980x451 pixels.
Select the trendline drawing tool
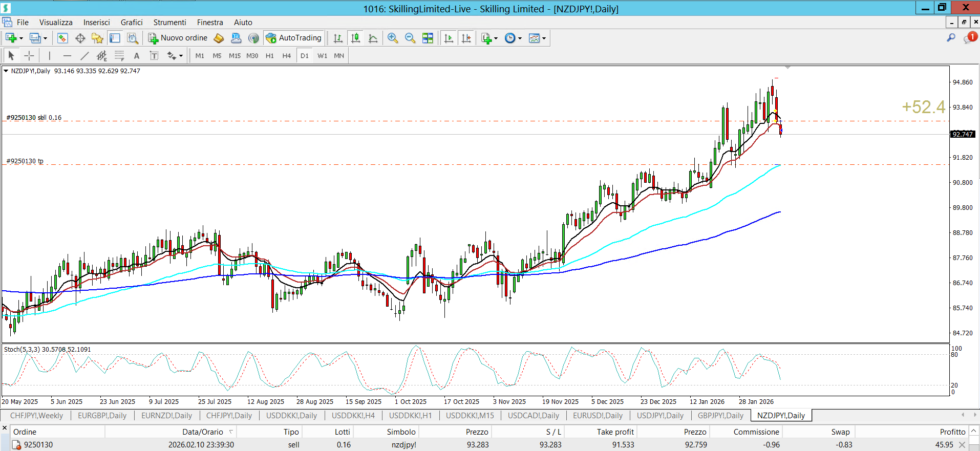tap(84, 56)
